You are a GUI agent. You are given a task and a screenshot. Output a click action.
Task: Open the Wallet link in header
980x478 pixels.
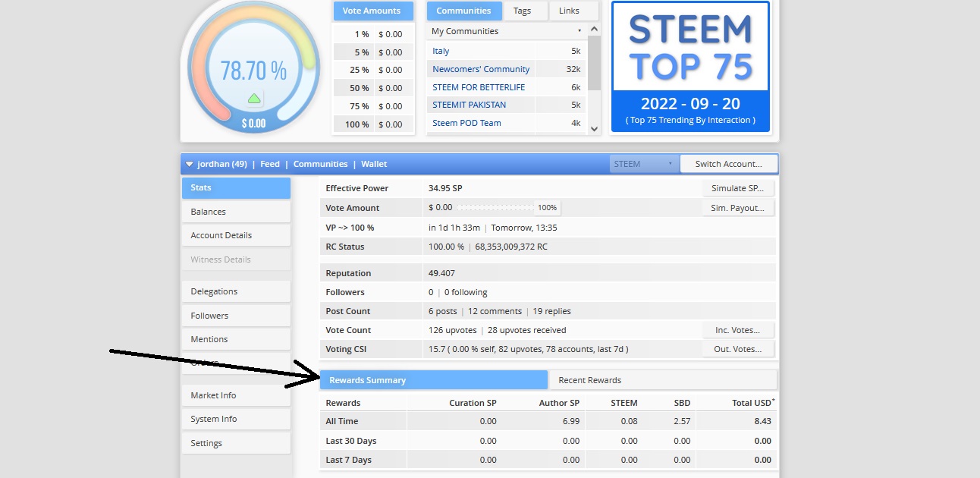click(x=374, y=164)
